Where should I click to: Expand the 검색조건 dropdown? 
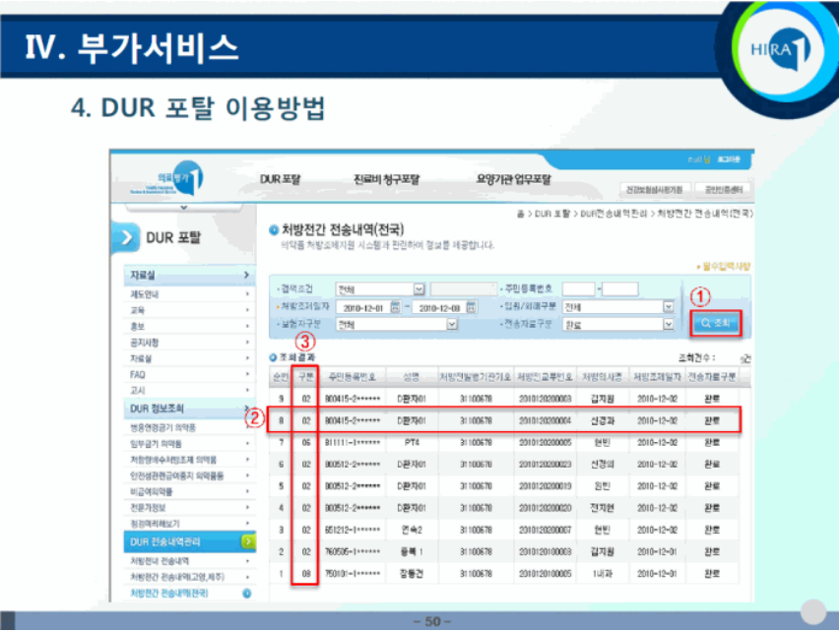pyautogui.click(x=420, y=288)
